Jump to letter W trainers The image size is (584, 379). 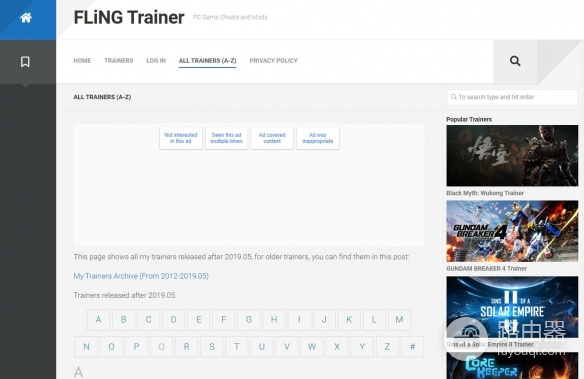312,347
